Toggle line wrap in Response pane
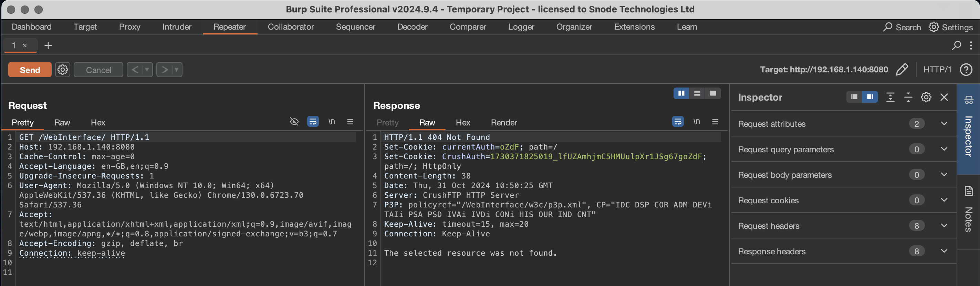The image size is (980, 286). click(x=678, y=122)
